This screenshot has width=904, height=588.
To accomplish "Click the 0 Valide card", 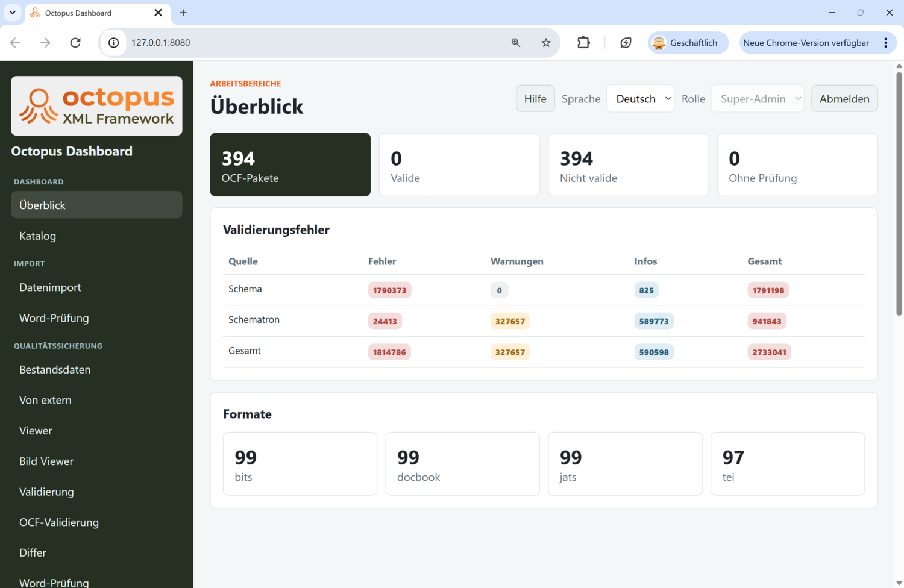I will tap(459, 164).
